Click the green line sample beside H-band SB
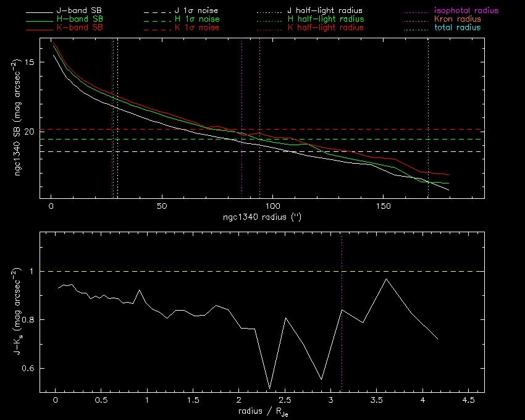The height and width of the screenshot is (420, 525). [x=46, y=20]
